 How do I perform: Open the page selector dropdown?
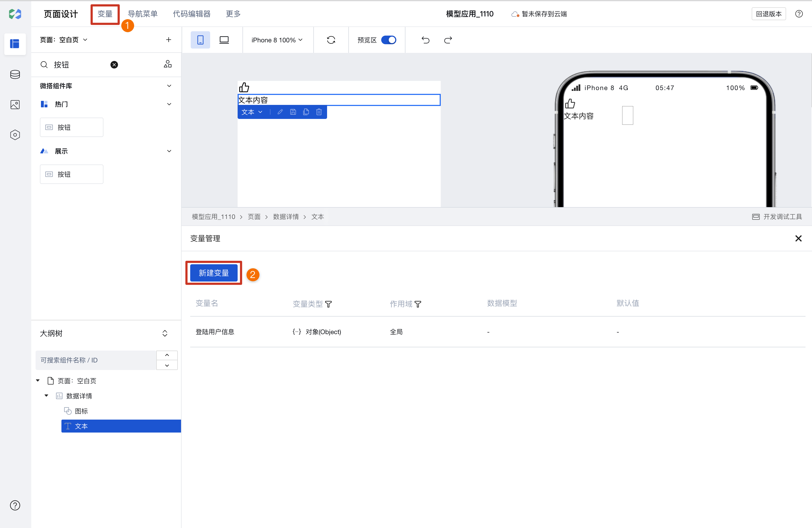click(x=64, y=40)
